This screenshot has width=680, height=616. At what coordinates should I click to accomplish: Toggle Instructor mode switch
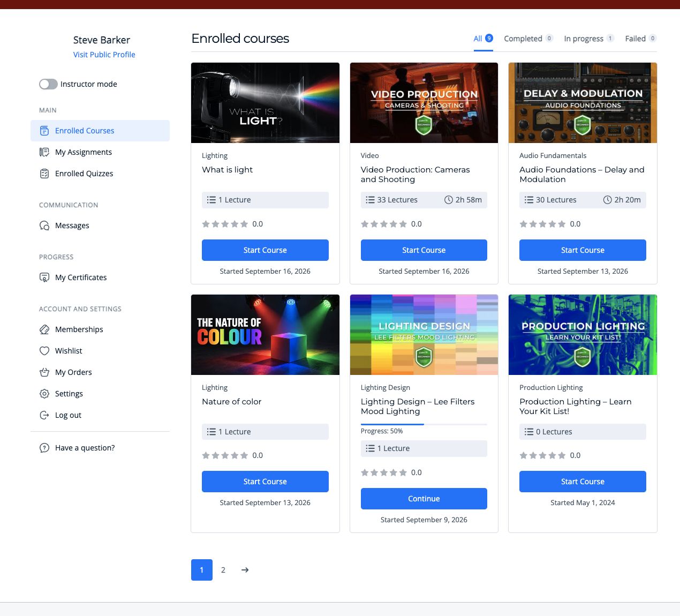(x=48, y=84)
